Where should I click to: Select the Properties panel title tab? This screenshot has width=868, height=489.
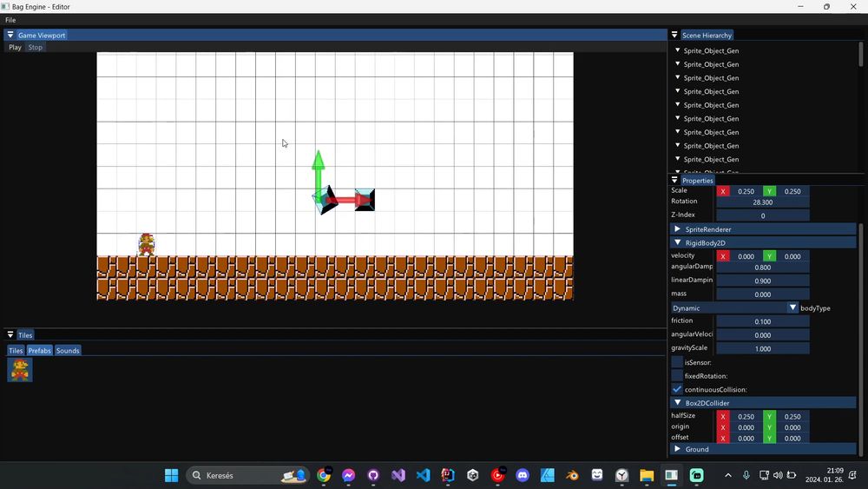coord(698,181)
